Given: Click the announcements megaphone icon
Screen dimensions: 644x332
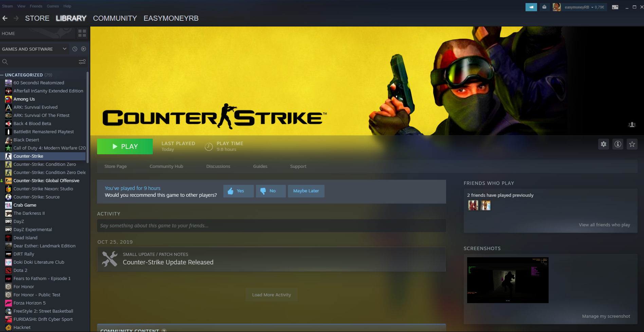Looking at the screenshot, I should coord(531,7).
